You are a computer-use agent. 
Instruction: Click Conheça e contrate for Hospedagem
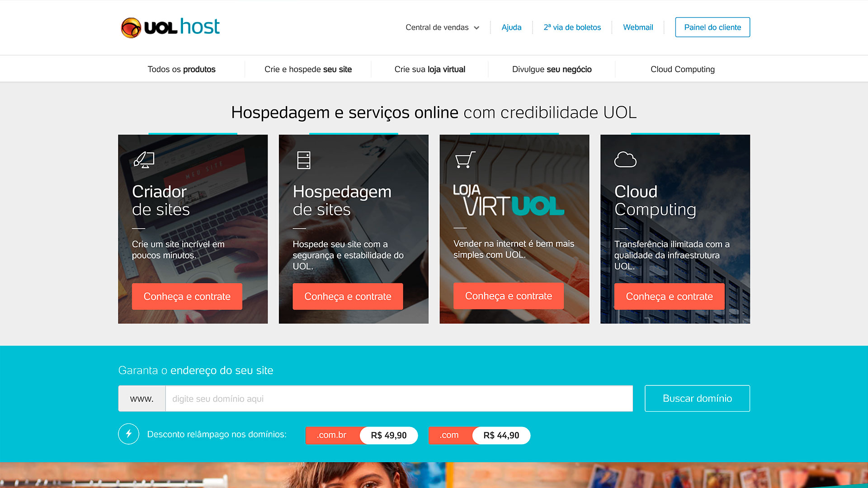click(349, 295)
